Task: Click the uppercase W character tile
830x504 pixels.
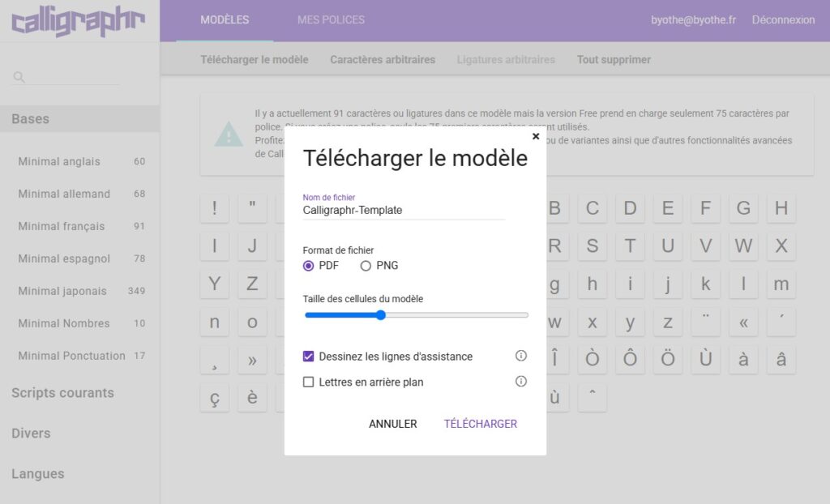Action: 743,246
